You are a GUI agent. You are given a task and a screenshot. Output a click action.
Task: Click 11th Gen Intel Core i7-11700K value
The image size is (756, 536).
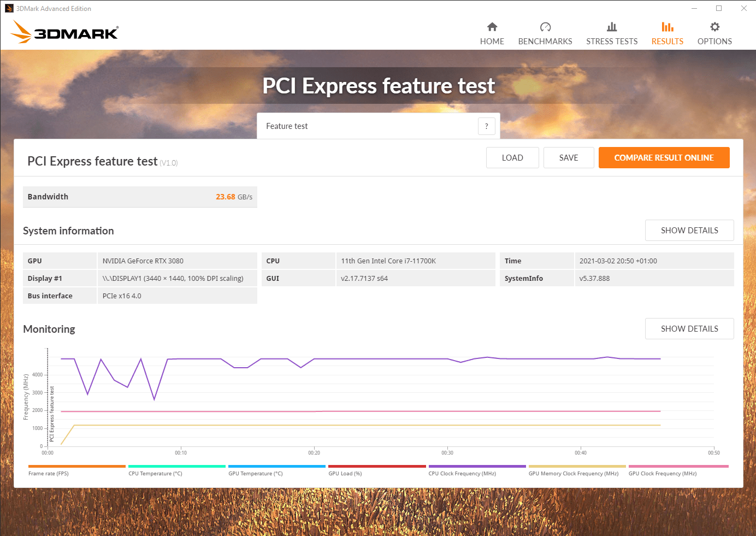388,261
